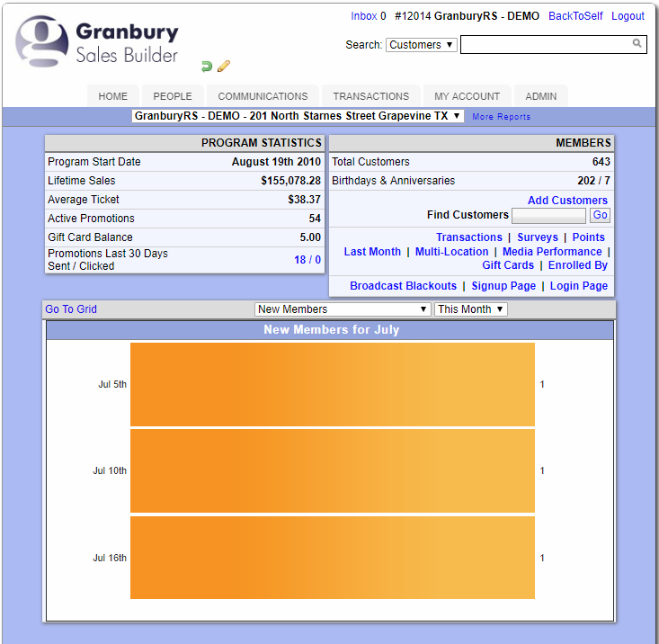The height and width of the screenshot is (644, 659).
Task: Open the HOME tab
Action: tap(113, 96)
